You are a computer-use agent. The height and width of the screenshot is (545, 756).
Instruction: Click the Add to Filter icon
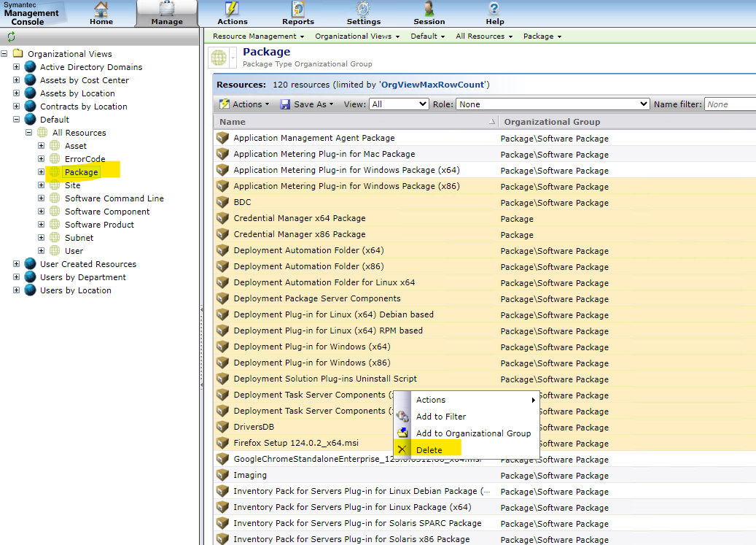(402, 416)
